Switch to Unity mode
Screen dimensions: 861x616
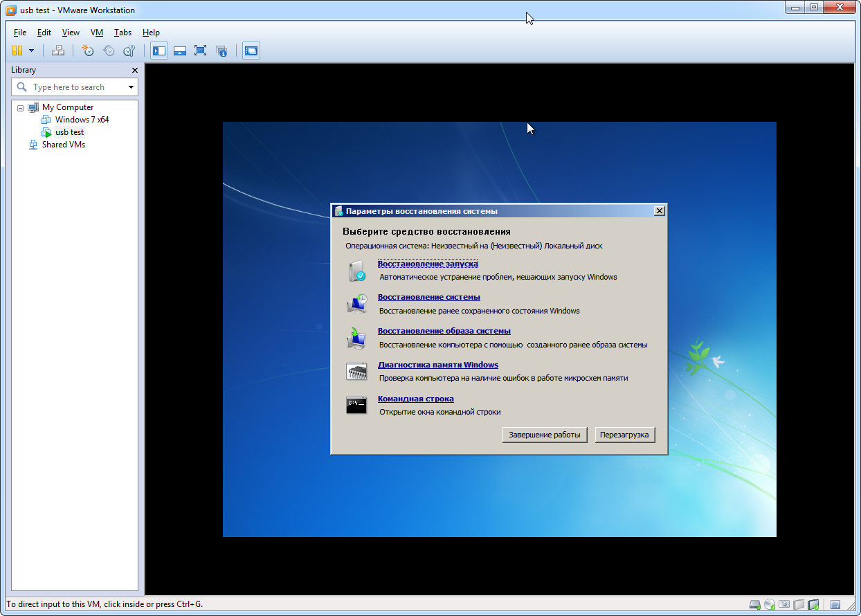point(221,51)
